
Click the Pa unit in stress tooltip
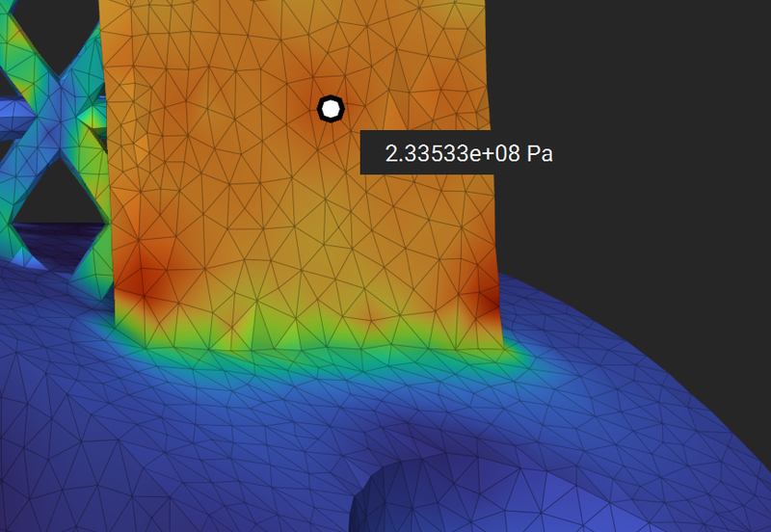point(540,153)
